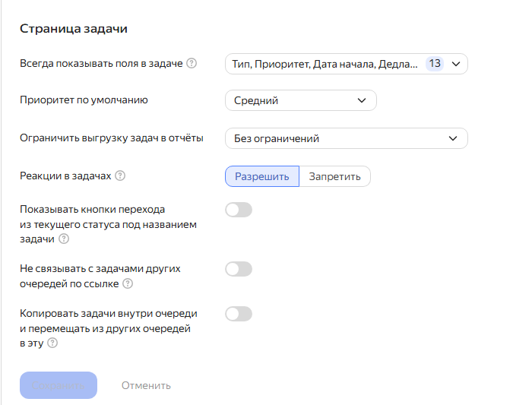Viewport: 532px width, 405px height.
Task: Click the Отменить button
Action: coord(146,386)
